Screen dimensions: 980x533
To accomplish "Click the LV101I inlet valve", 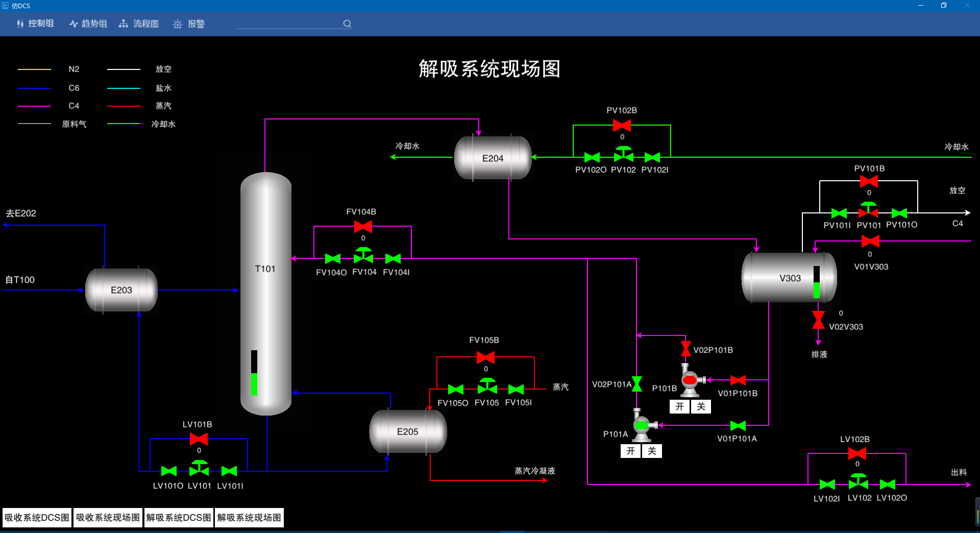I will pyautogui.click(x=229, y=471).
